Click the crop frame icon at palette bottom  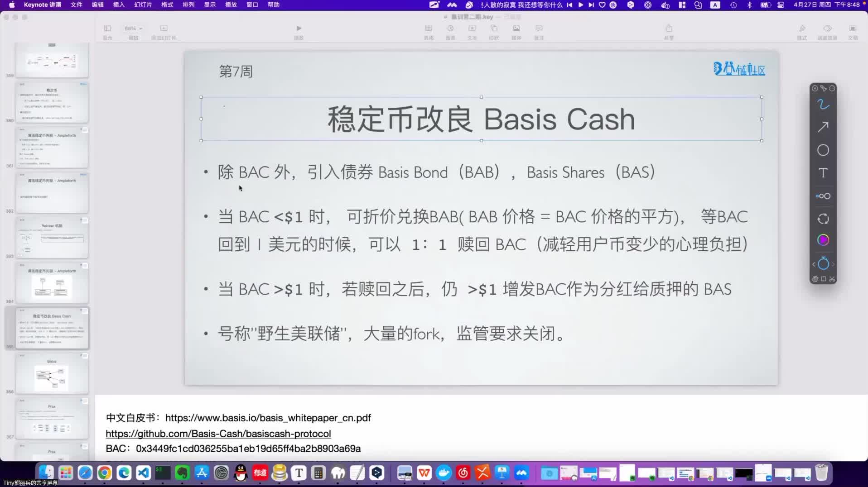(x=824, y=279)
